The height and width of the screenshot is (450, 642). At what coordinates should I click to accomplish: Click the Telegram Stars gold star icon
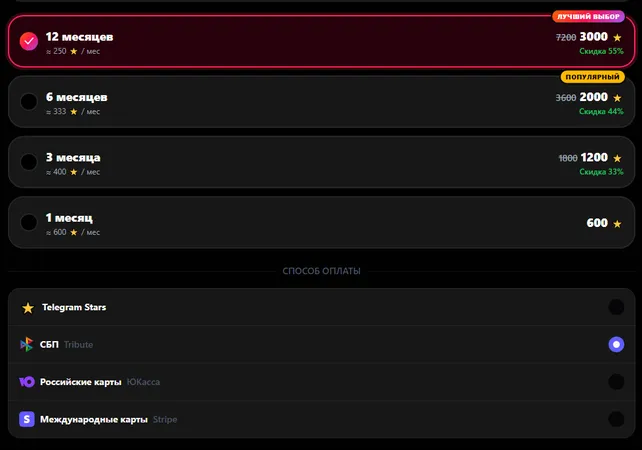(x=28, y=308)
